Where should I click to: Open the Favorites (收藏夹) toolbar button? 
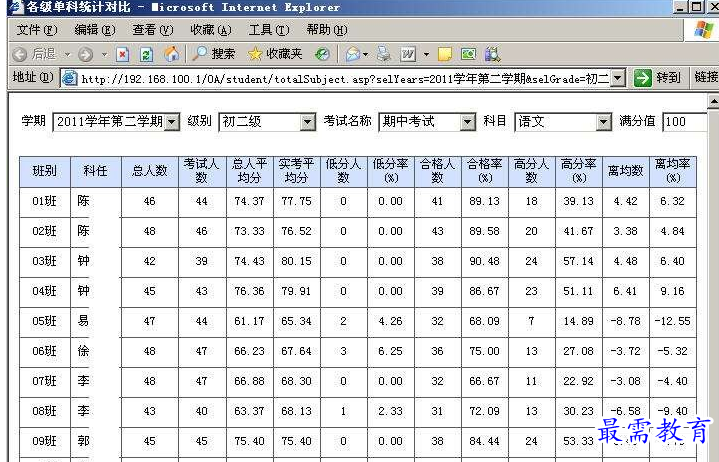click(275, 54)
